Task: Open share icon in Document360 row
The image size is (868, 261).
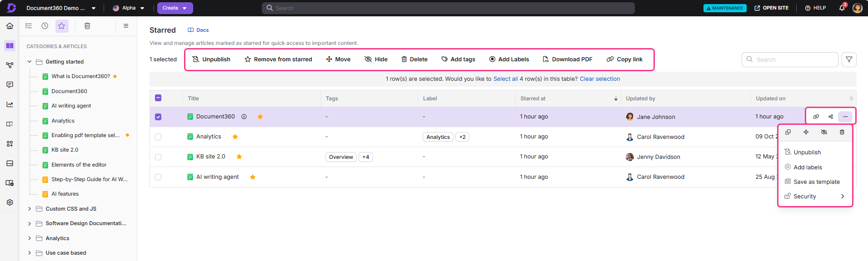Action: [831, 117]
